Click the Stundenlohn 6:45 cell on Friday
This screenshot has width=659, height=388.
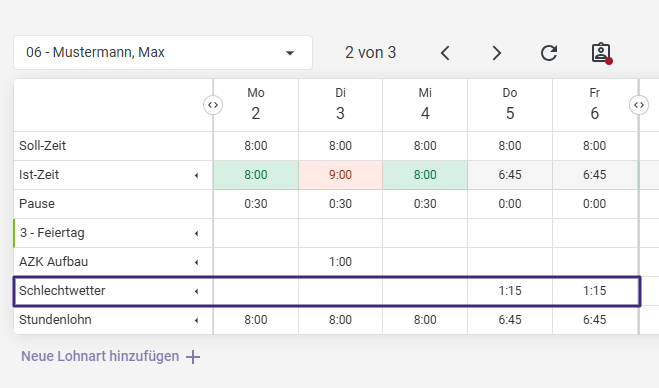594,320
